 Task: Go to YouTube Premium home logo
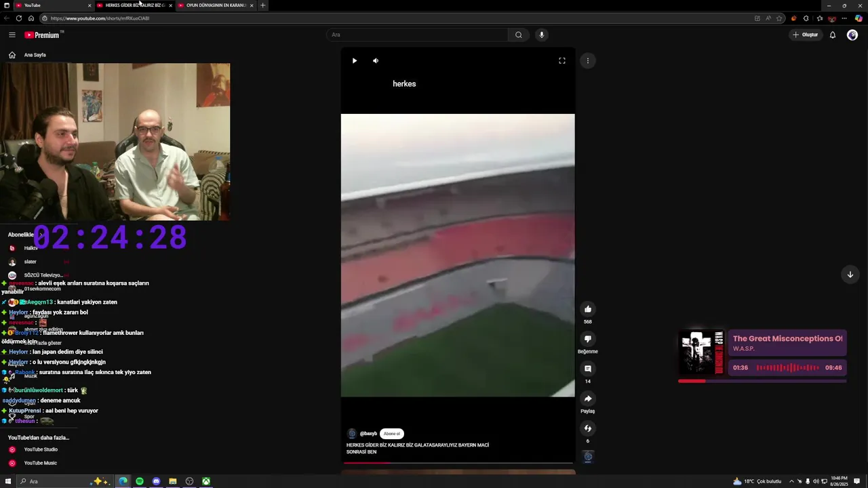pyautogui.click(x=42, y=35)
